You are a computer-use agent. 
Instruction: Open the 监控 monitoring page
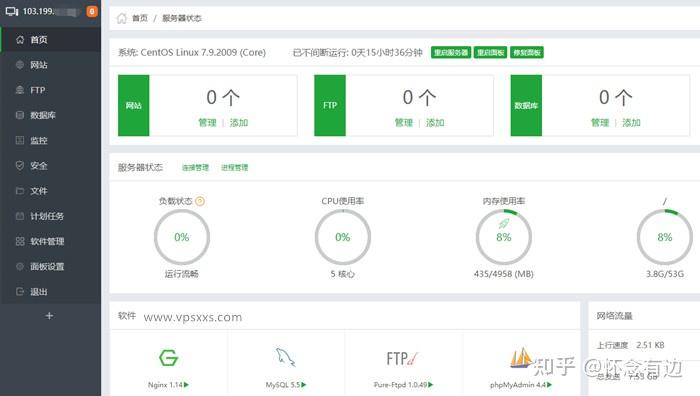[x=50, y=141]
